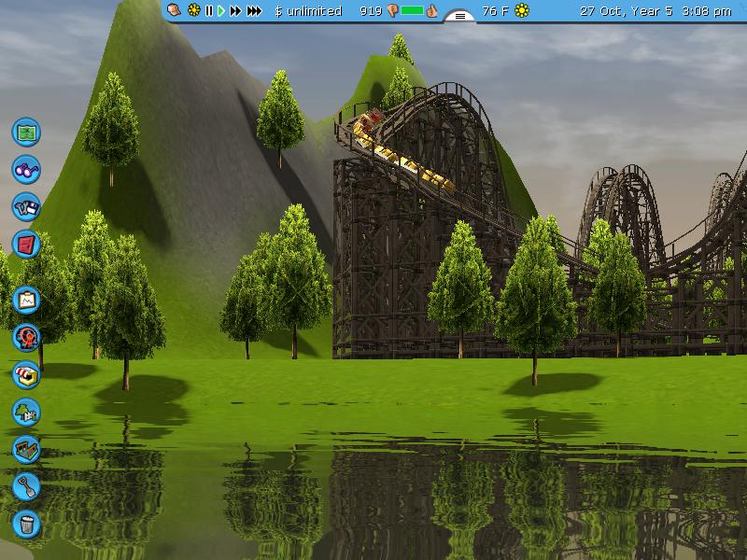The width and height of the screenshot is (747, 560).
Task: Click the green park rating bar
Action: [412, 10]
